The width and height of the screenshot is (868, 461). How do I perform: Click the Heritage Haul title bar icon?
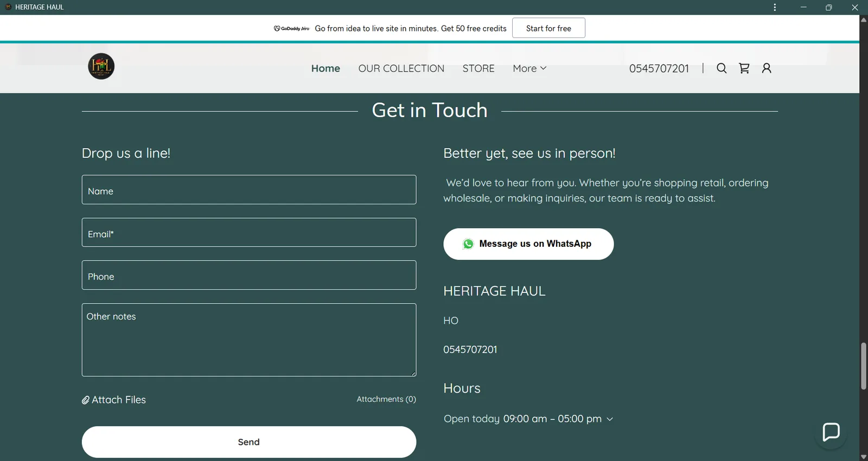pyautogui.click(x=8, y=7)
